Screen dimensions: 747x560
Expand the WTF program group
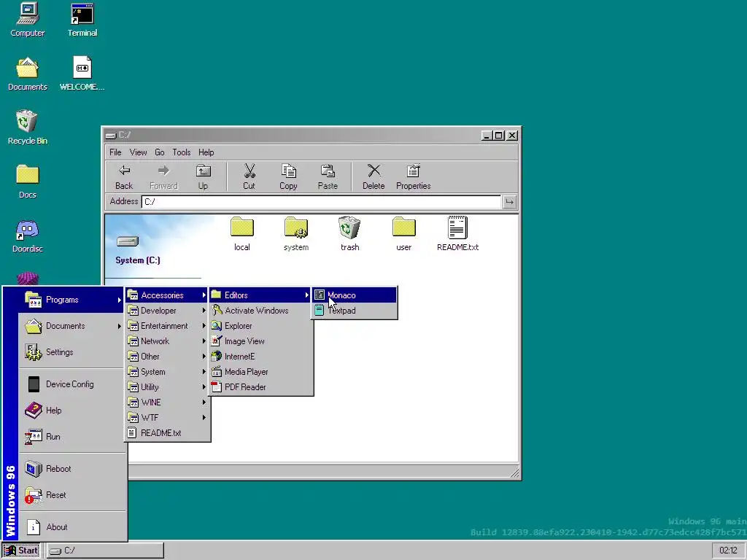click(x=167, y=418)
